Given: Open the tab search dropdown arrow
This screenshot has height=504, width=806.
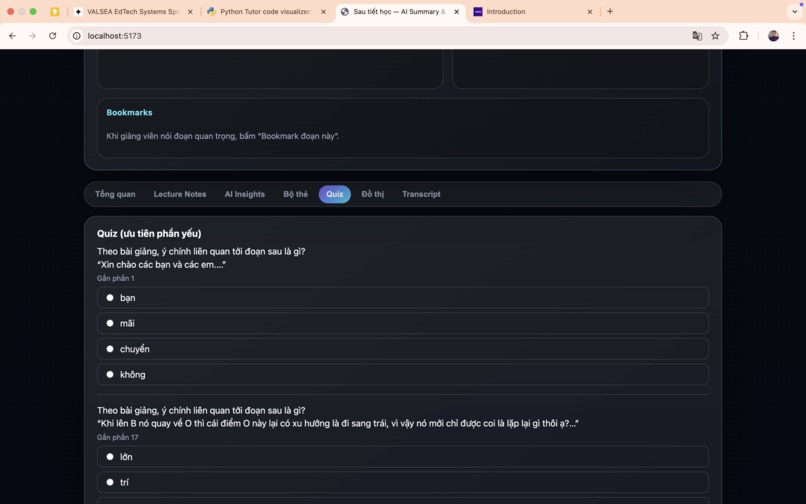Looking at the screenshot, I should coord(795,11).
